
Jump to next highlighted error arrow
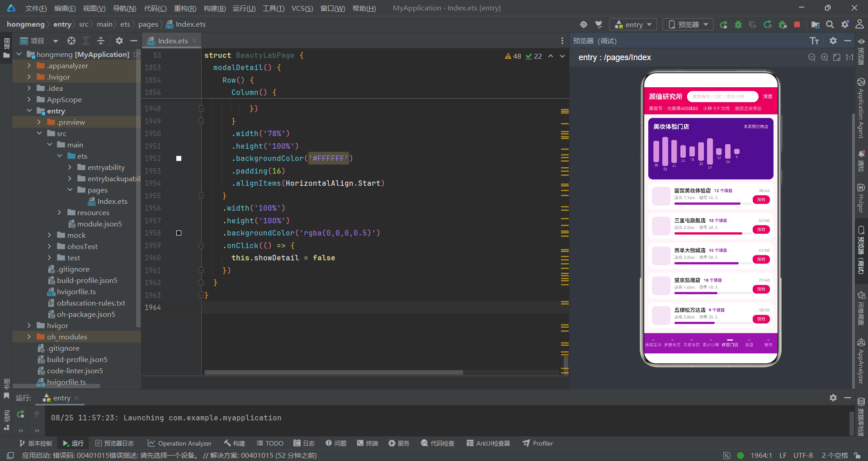(x=562, y=56)
